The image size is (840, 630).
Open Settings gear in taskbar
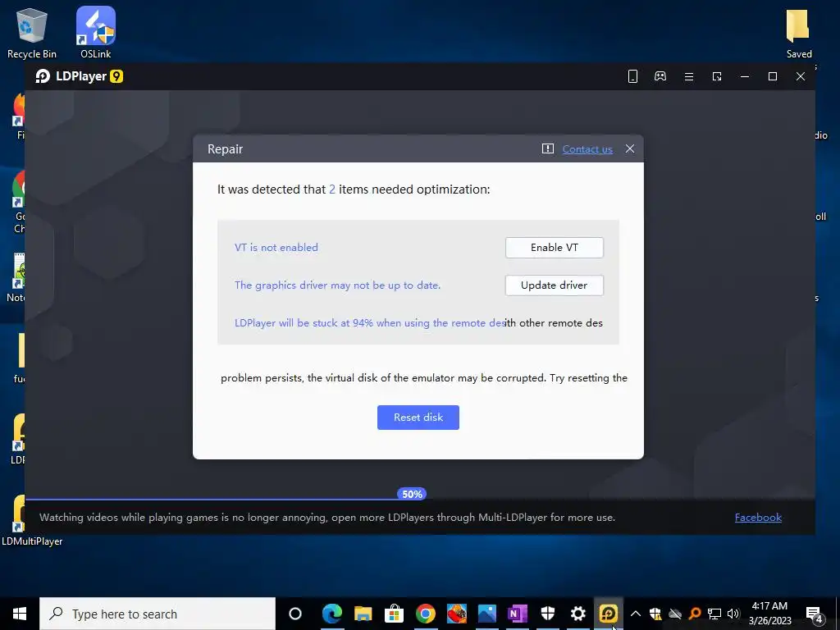click(x=578, y=614)
